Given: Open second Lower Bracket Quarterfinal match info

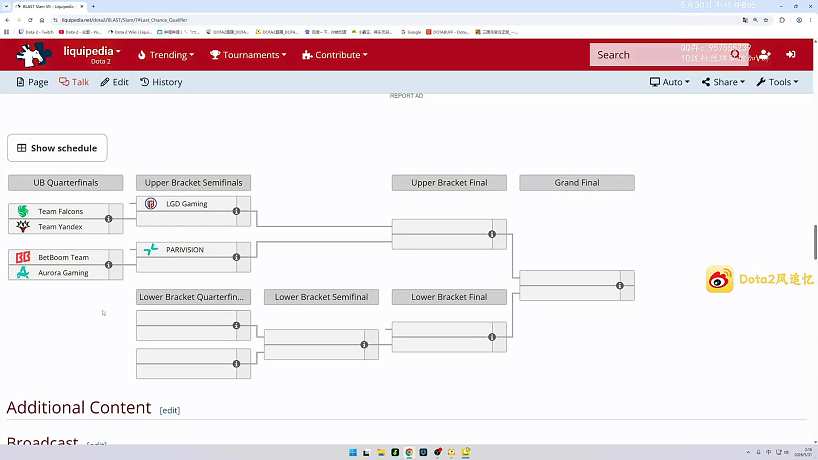Looking at the screenshot, I should click(x=236, y=364).
